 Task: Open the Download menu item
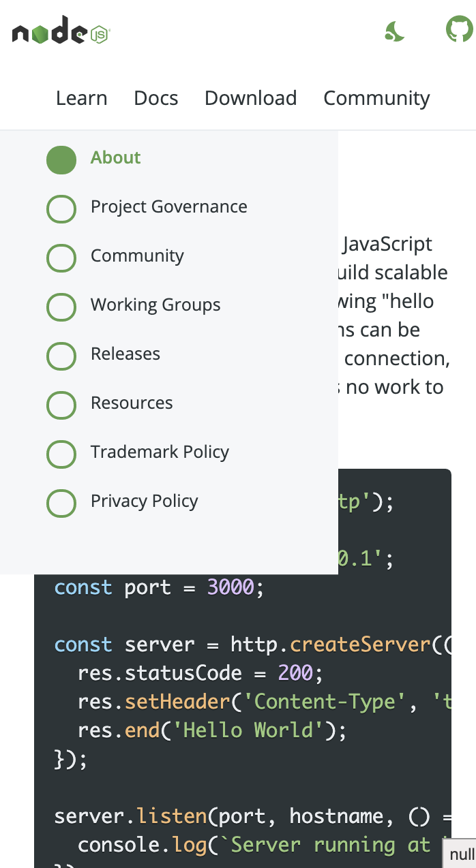[x=251, y=98]
